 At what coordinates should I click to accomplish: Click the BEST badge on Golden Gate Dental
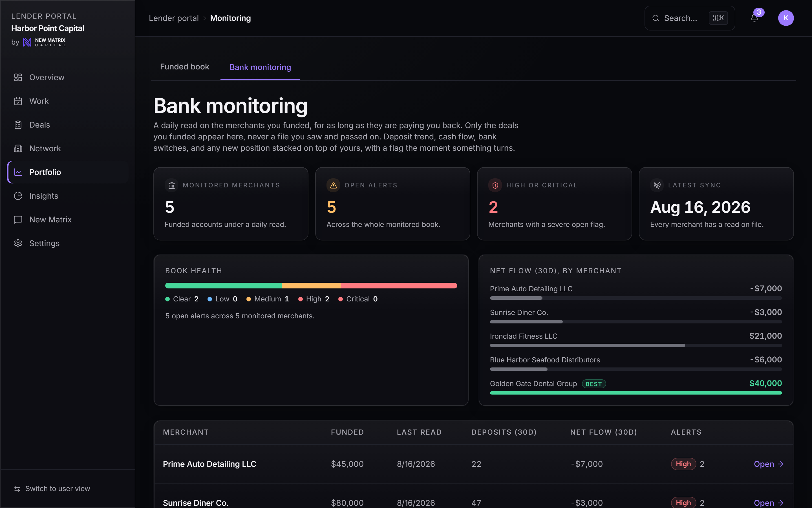593,384
